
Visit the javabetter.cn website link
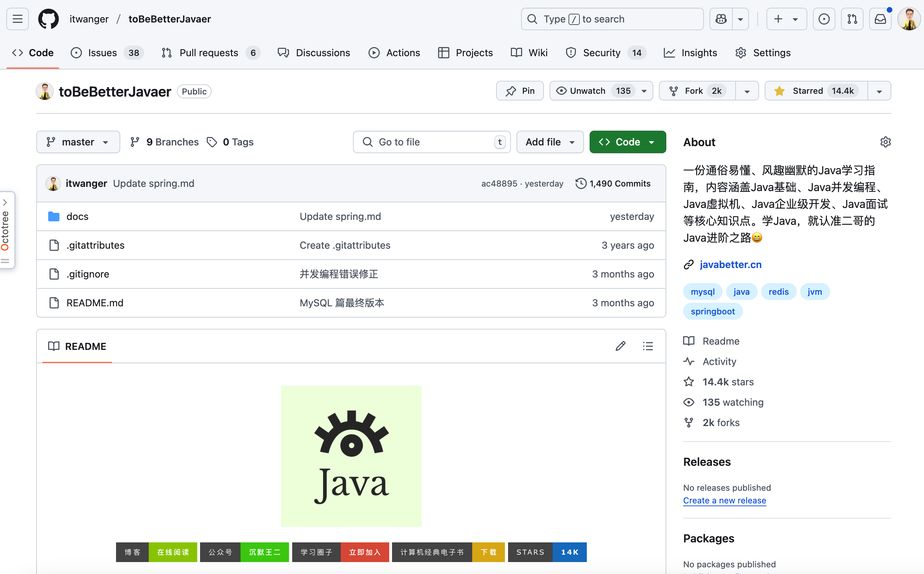click(x=730, y=265)
